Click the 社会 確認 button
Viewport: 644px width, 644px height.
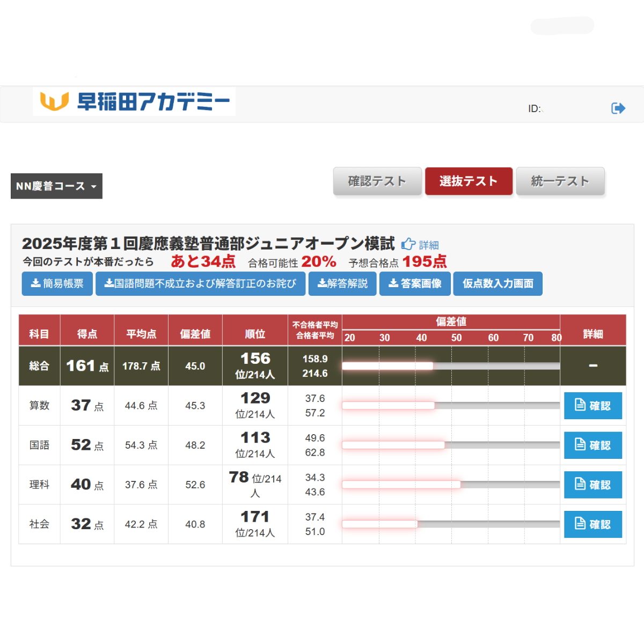point(593,524)
